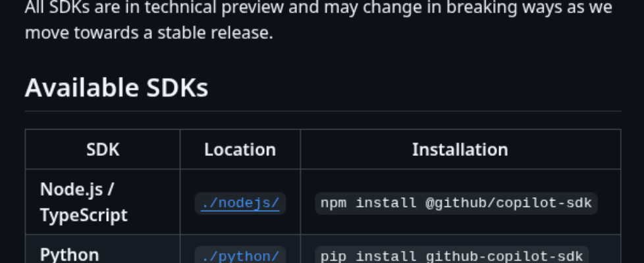Viewport: 644px width, 263px height.
Task: Click the github-copilot-sdk package name in the pip command
Action: click(x=504, y=255)
